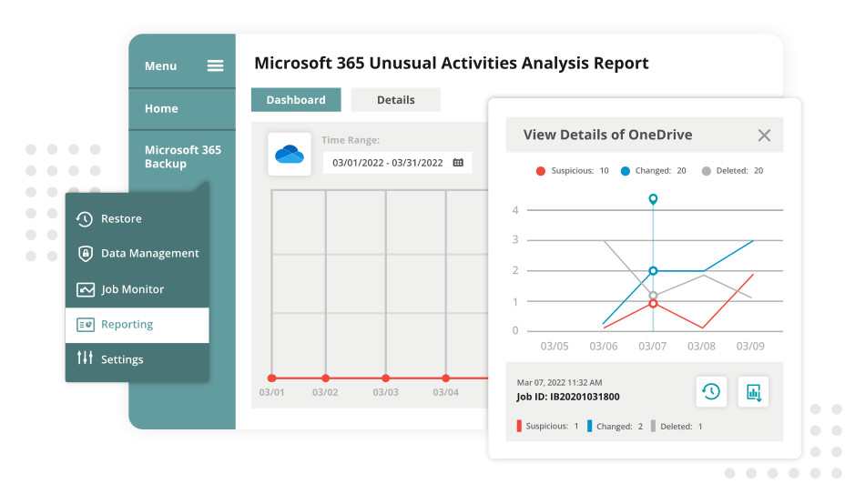Click the restore history icon for the job

[711, 391]
